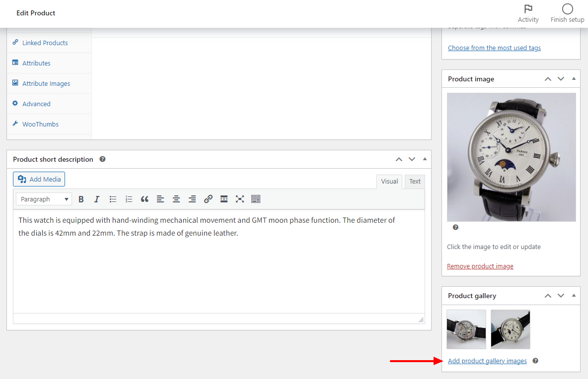
Task: Open the Activity flag panel
Action: 528,12
